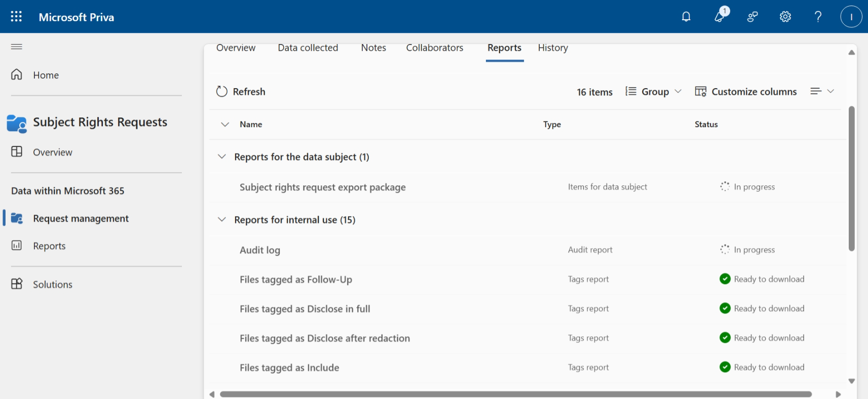Open the Group dropdown chevron
The image size is (868, 399).
point(678,91)
